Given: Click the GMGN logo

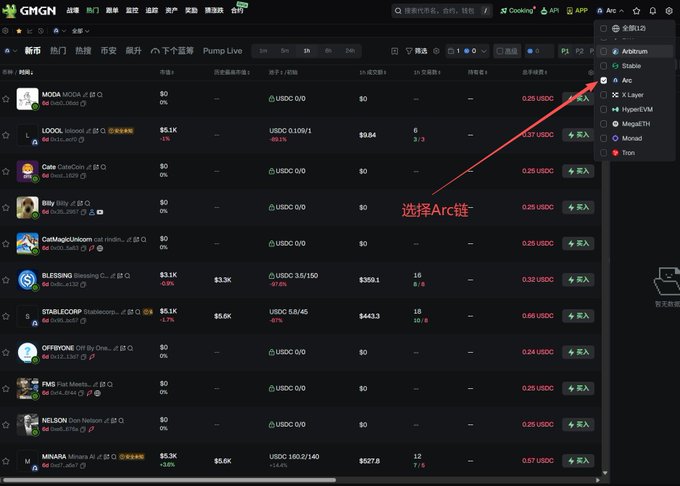Looking at the screenshot, I should tap(29, 10).
